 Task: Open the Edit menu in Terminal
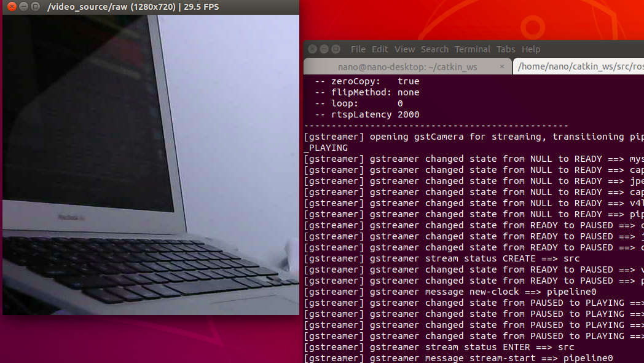[x=380, y=49]
